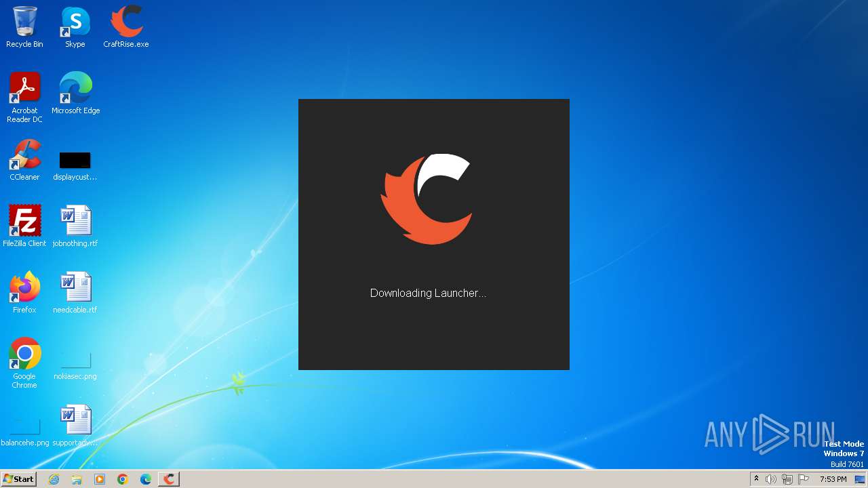Viewport: 868px width, 488px height.
Task: Select the Skype desktop shortcut
Action: [x=75, y=27]
